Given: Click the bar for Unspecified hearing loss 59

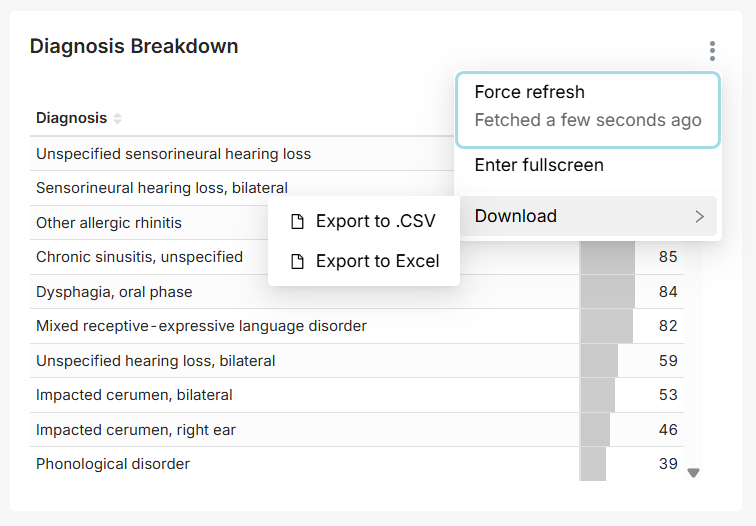Looking at the screenshot, I should click(599, 361).
